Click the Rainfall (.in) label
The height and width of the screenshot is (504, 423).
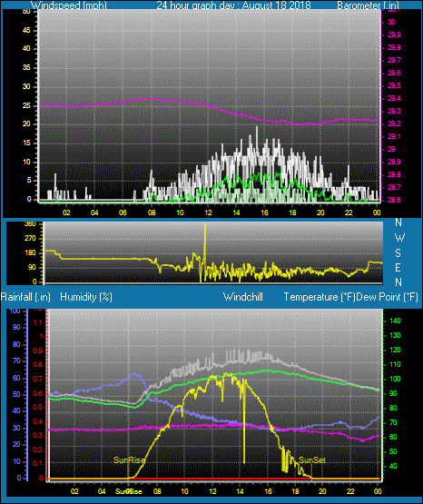(x=25, y=297)
